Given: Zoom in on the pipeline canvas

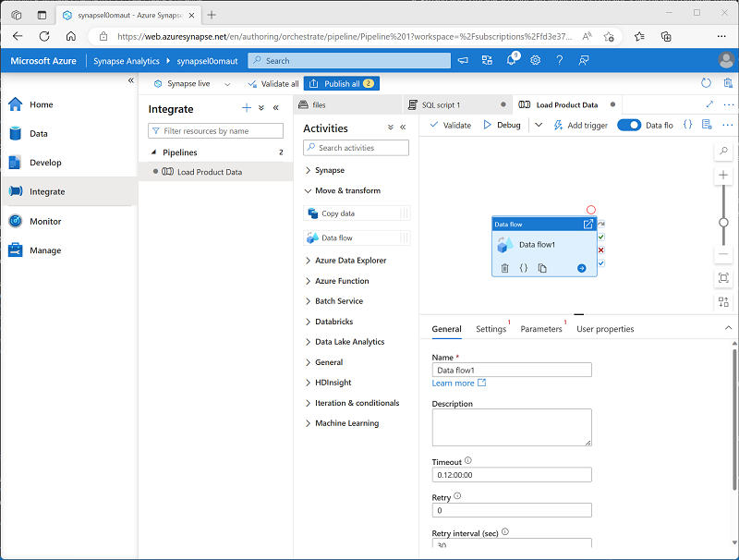Looking at the screenshot, I should click(723, 176).
